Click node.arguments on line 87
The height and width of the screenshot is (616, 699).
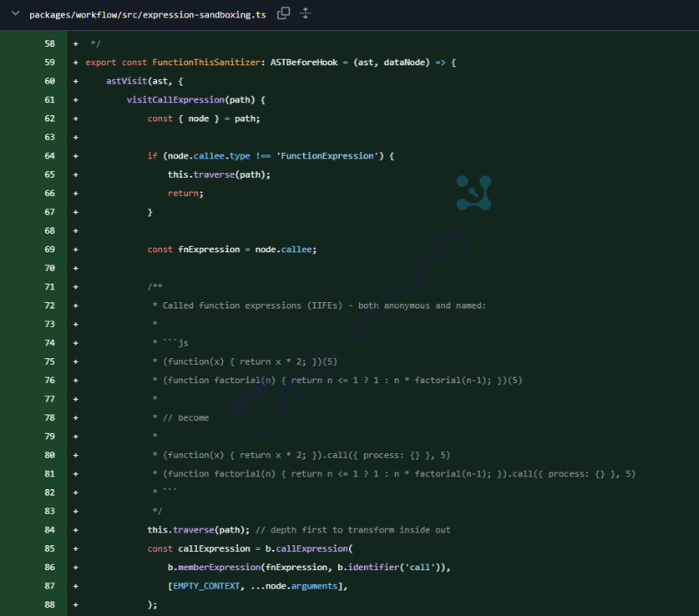coord(301,586)
